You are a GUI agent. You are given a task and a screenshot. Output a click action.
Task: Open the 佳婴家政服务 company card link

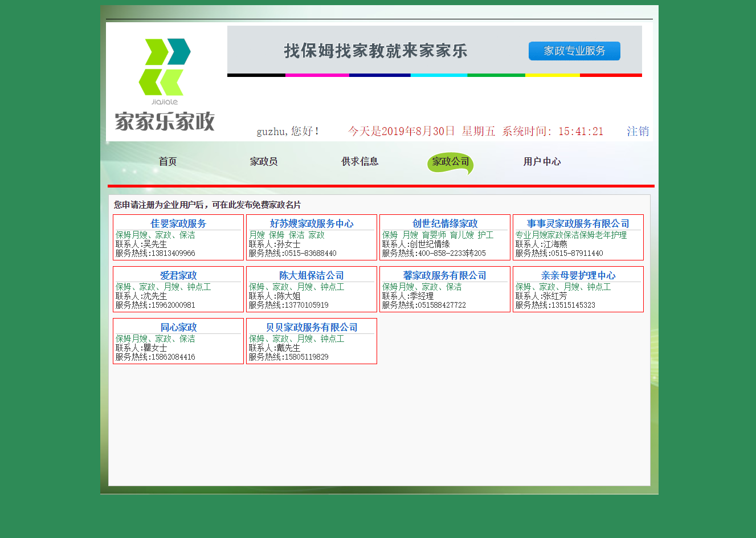click(178, 223)
